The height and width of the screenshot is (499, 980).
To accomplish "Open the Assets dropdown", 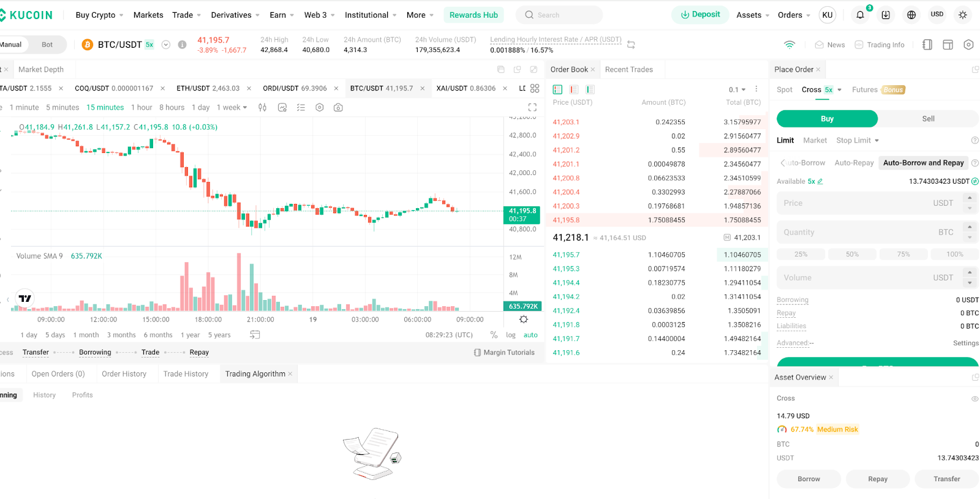I will [753, 15].
